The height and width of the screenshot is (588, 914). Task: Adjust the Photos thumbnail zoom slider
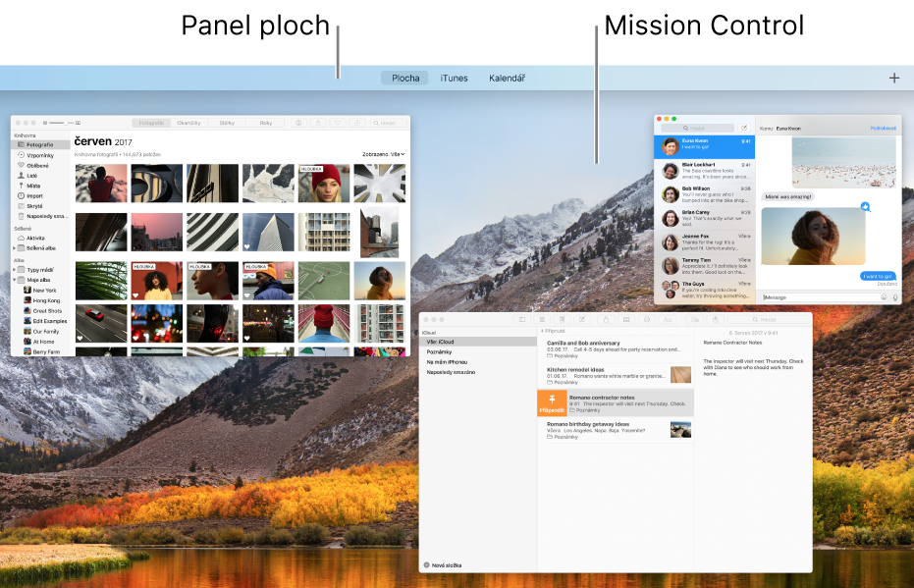(61, 123)
